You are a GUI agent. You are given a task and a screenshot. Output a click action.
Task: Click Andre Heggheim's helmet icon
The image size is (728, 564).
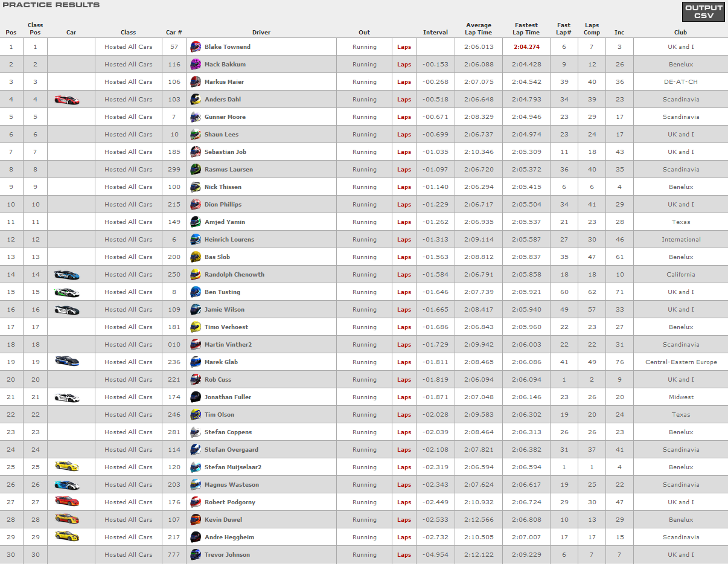196,537
